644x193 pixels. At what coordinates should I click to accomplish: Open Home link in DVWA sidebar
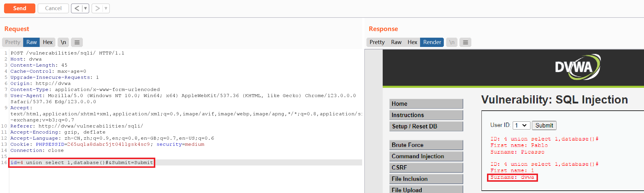pyautogui.click(x=426, y=104)
